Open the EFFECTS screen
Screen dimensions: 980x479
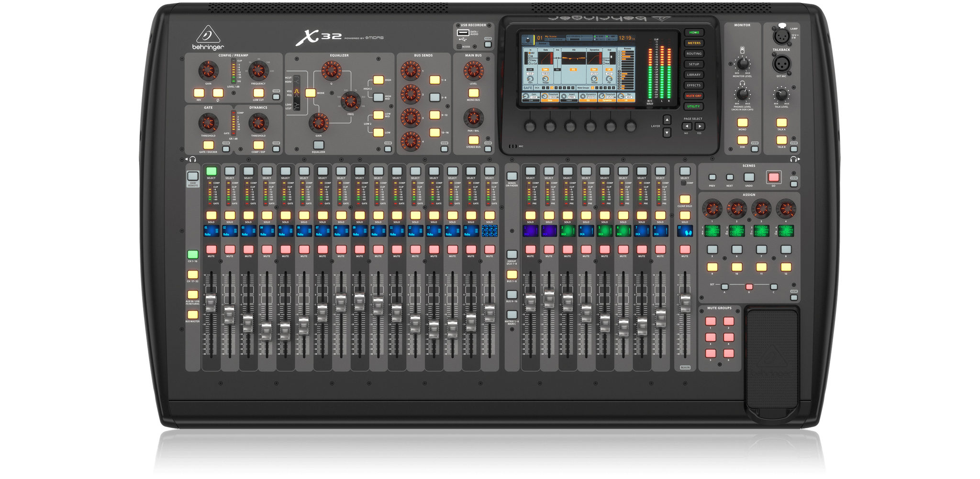pos(694,85)
